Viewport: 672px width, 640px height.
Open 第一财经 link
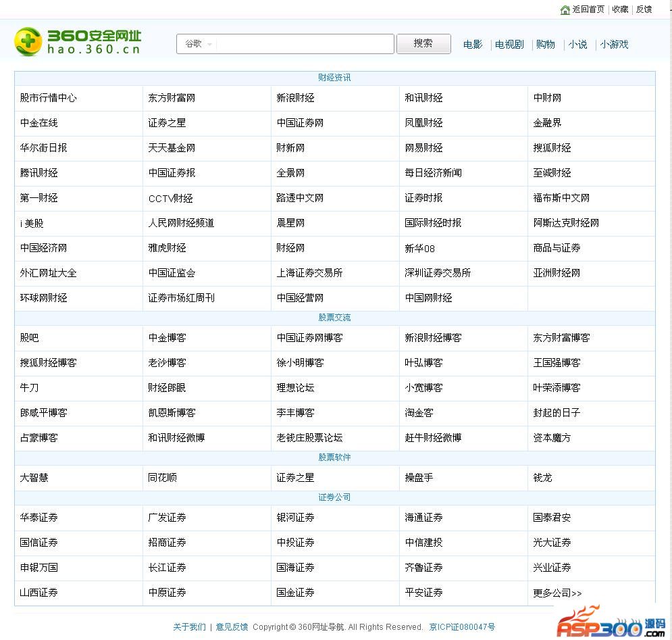click(x=38, y=198)
